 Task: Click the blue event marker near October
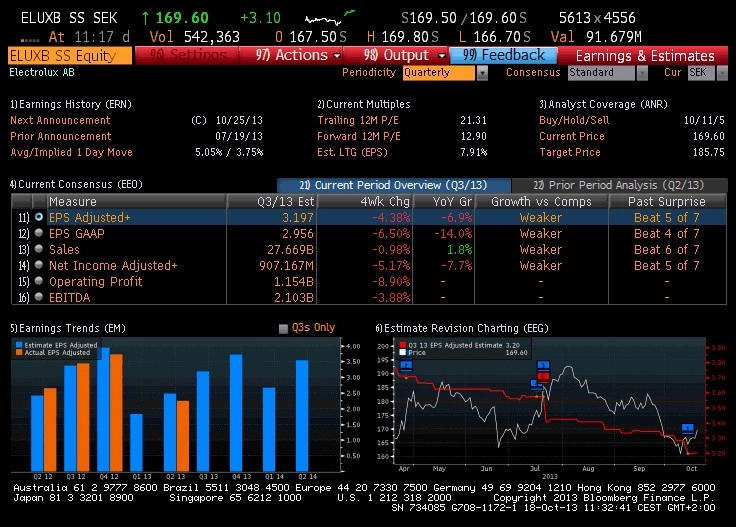pyautogui.click(x=687, y=428)
